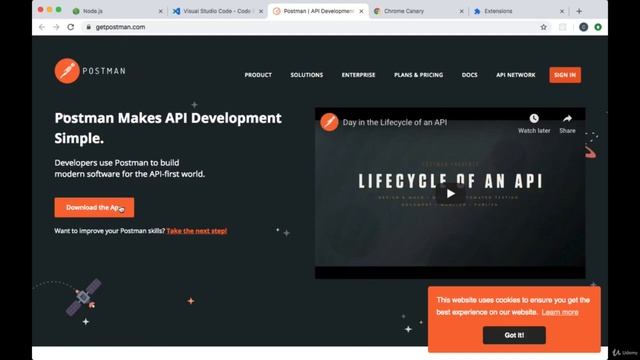
Task: Click Download the App button
Action: (x=94, y=207)
